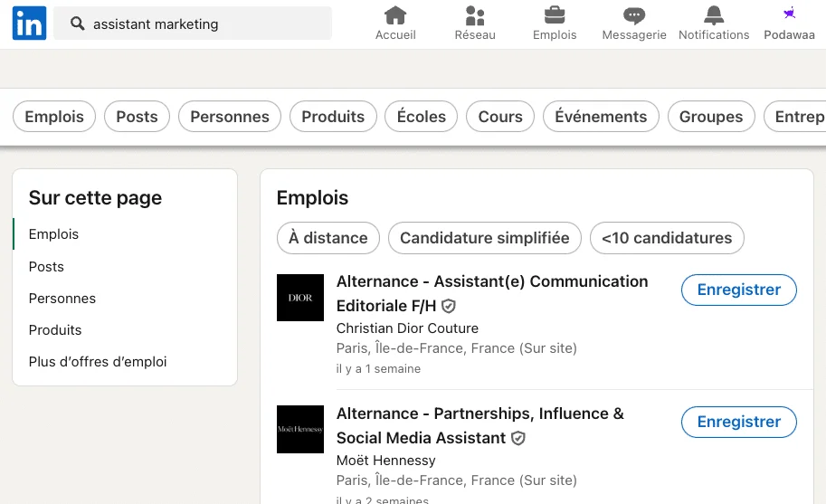The image size is (826, 504).
Task: Click 'Sur cette page' sidebar heading
Action: coord(95,198)
